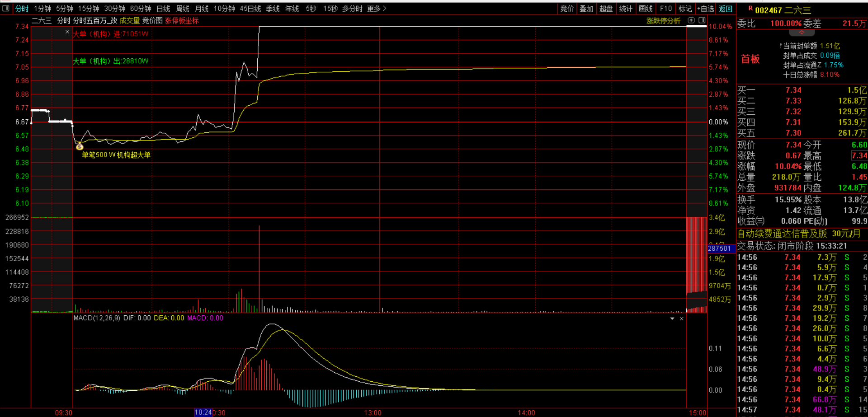868x417 pixels.
Task: Select the 5分钟 period tab
Action: pyautogui.click(x=65, y=9)
